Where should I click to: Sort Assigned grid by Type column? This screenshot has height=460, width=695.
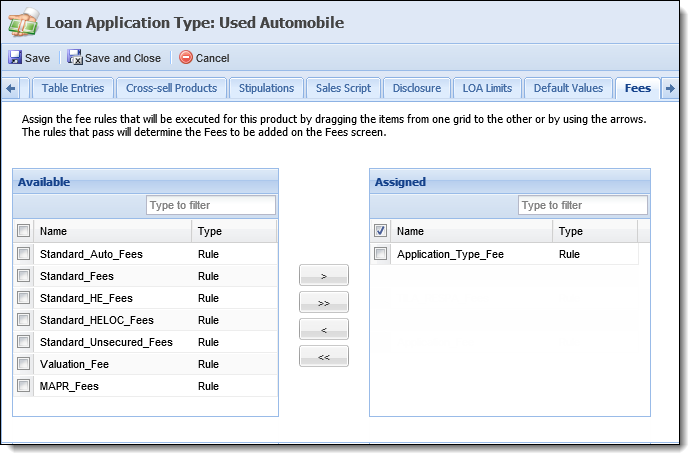pos(595,231)
